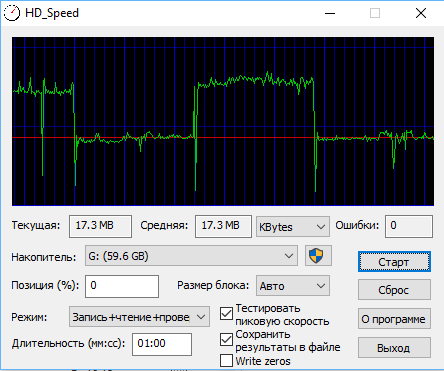Screen dimensions: 444x371
Task: Click the speed graph area
Action: (x=223, y=121)
